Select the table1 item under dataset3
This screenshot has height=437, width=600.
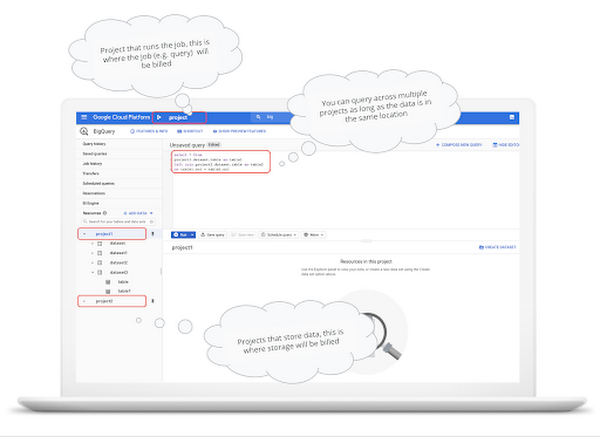click(x=124, y=291)
